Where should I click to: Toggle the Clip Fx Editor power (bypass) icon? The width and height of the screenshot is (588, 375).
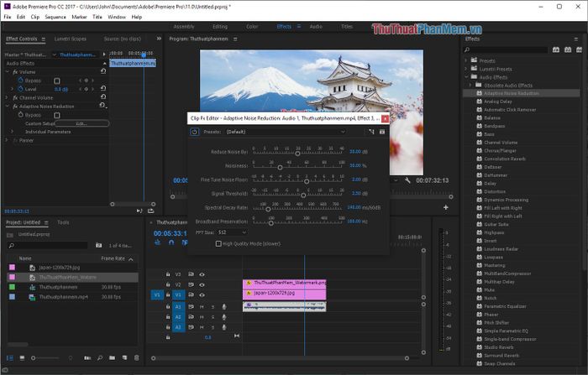point(194,132)
